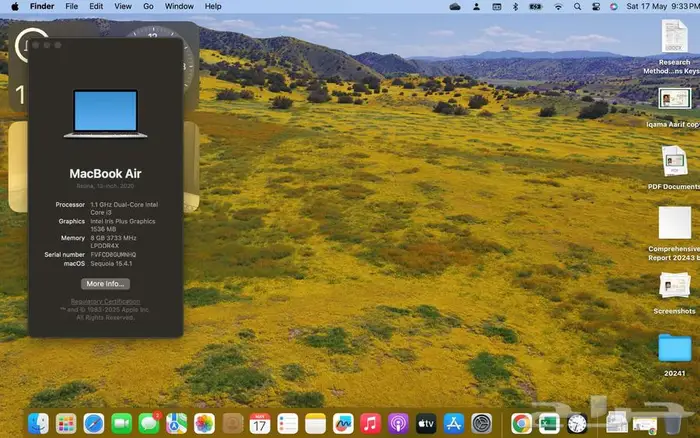Open the View menu
The width and height of the screenshot is (700, 438).
tap(123, 6)
